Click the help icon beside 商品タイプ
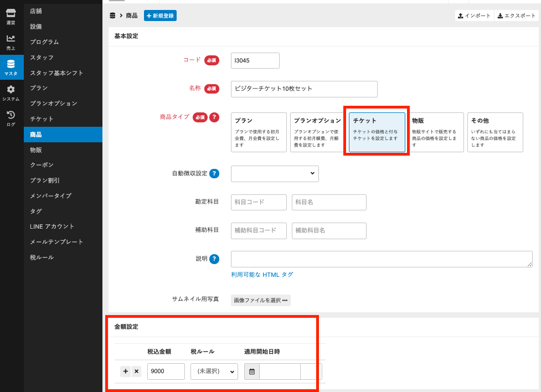541x392 pixels. pyautogui.click(x=214, y=117)
